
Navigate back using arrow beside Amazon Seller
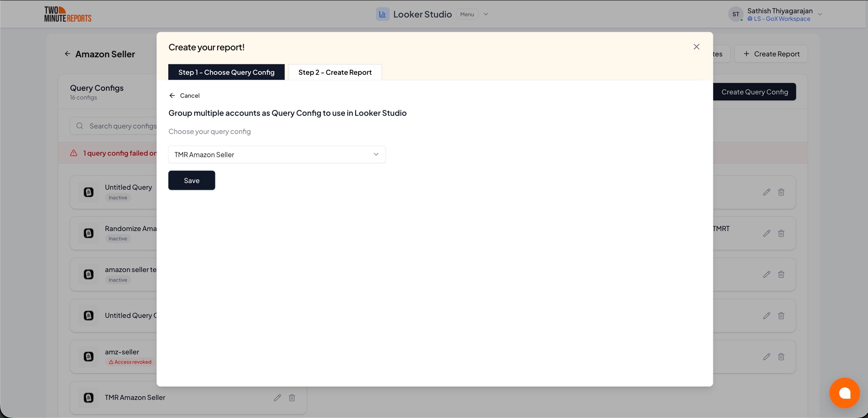click(x=67, y=53)
